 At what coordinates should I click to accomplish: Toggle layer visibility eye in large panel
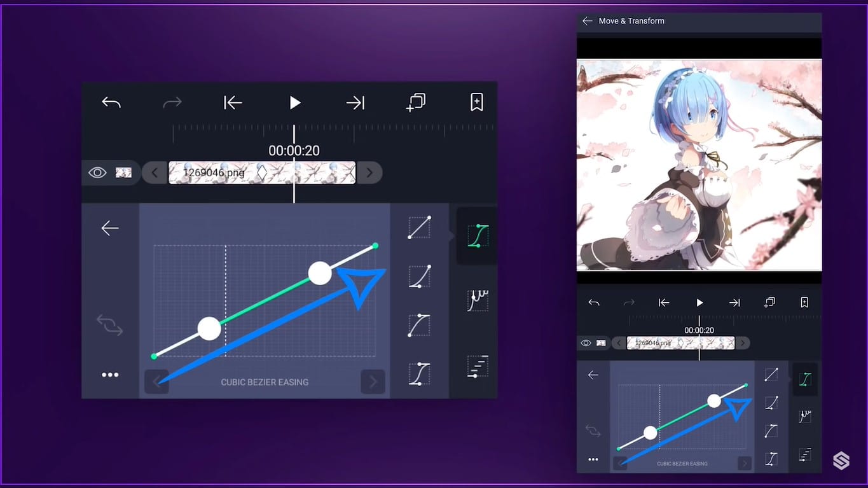tap(97, 172)
